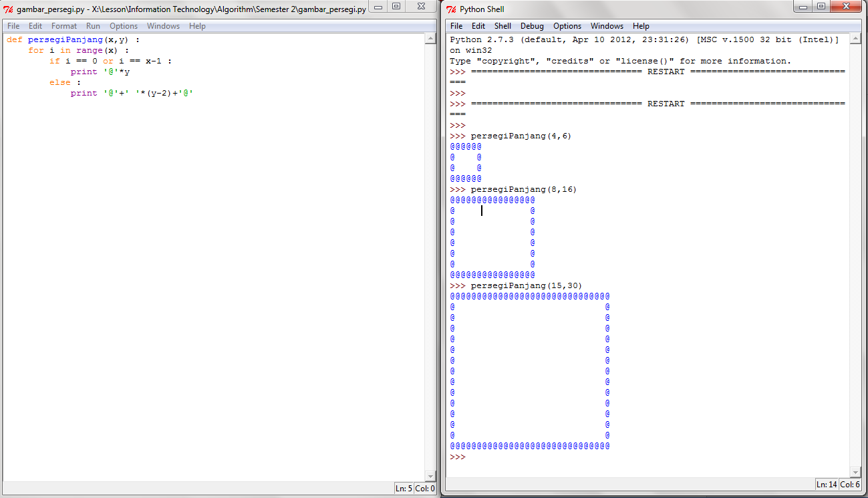The image size is (868, 498).
Task: Open the Help menu in the gambar_persegi.py editor
Action: coord(197,26)
